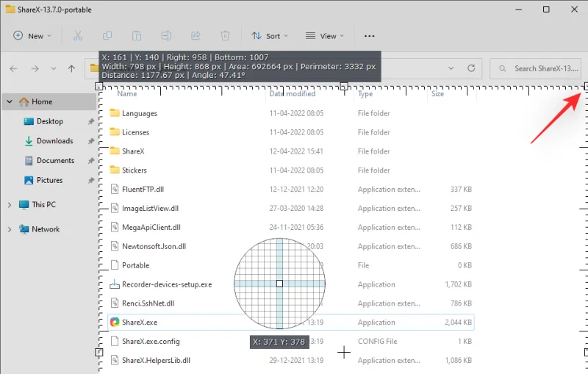
Task: Click the Delete trash icon
Action: pyautogui.click(x=225, y=36)
